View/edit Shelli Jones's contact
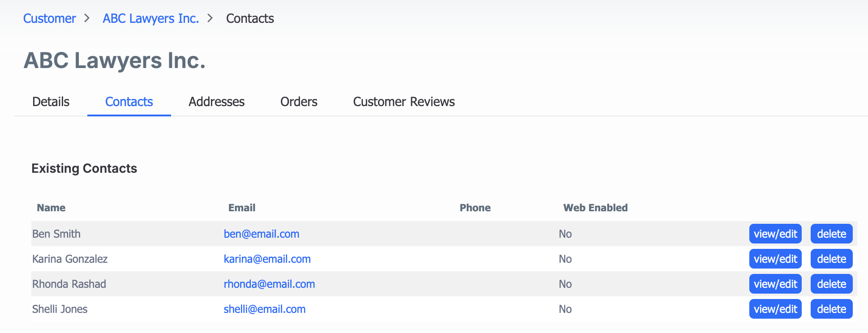The width and height of the screenshot is (868, 333). tap(775, 309)
